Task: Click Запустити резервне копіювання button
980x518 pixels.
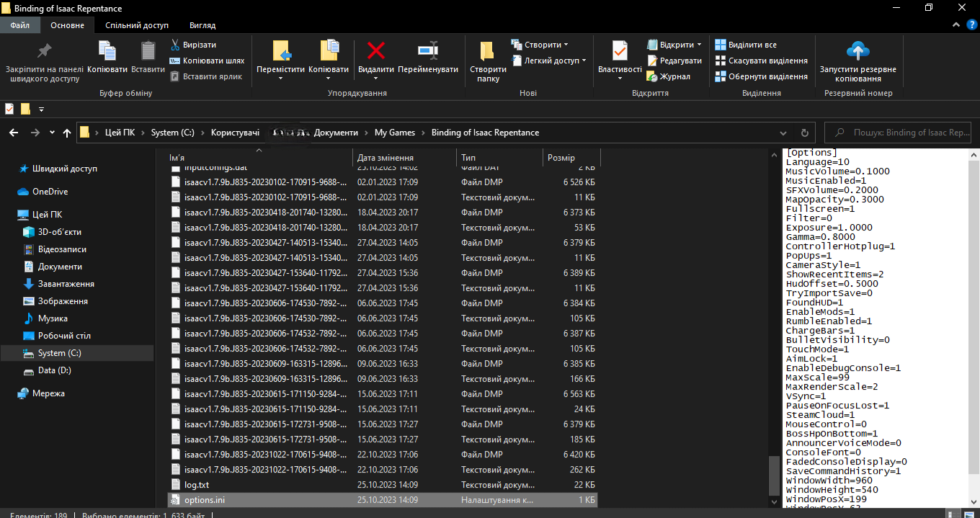Action: pyautogui.click(x=857, y=62)
